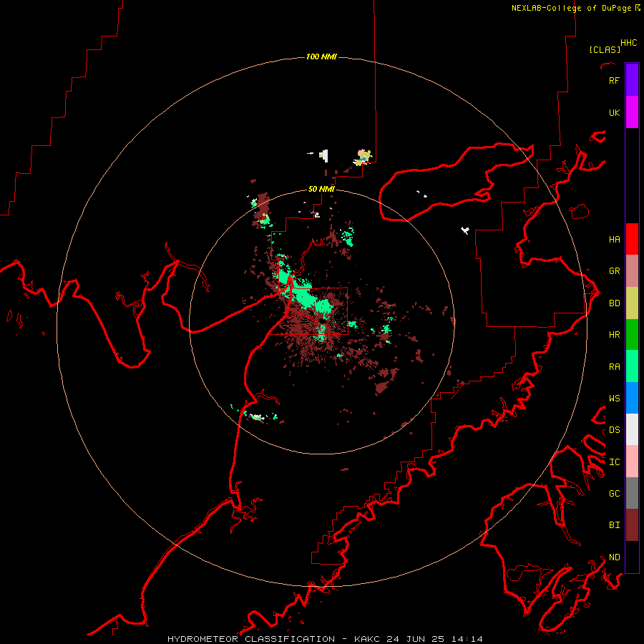This screenshot has width=644, height=644.
Task: Click the "ND" legend label
Action: click(614, 557)
